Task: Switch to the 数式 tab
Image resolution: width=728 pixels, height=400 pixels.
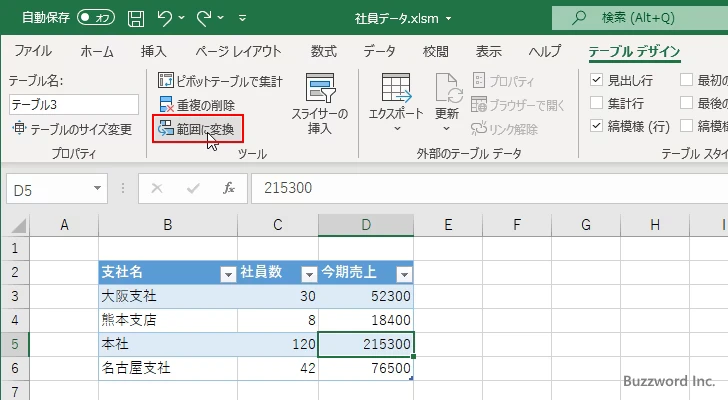Action: [324, 51]
